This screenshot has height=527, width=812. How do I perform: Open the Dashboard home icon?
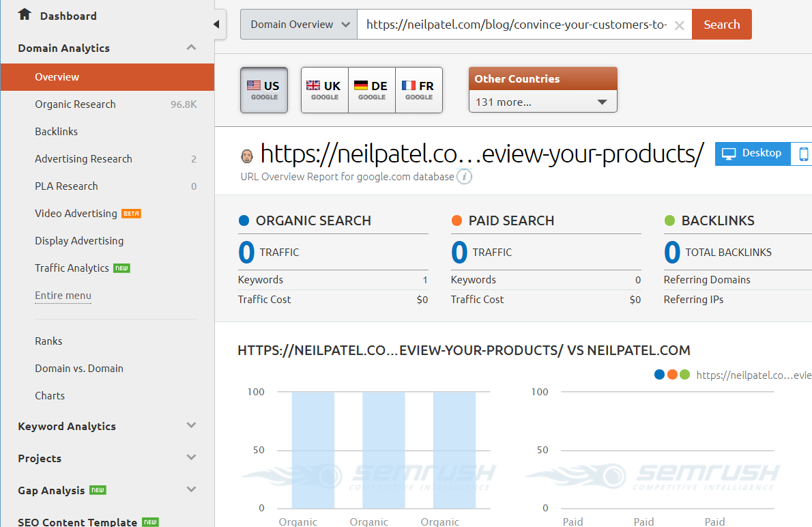click(25, 14)
